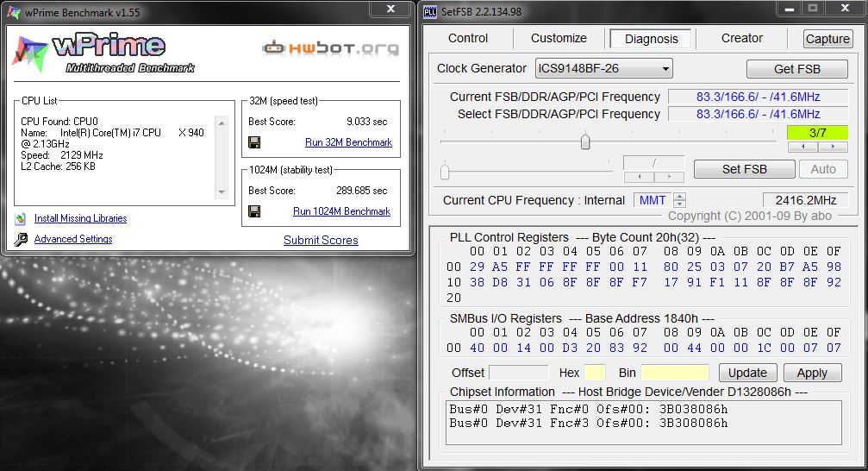Click left arrow under the 3/7 indicator

click(802, 147)
